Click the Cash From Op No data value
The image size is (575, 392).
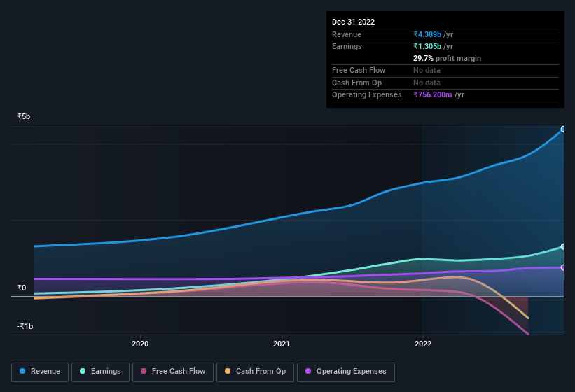(x=427, y=83)
